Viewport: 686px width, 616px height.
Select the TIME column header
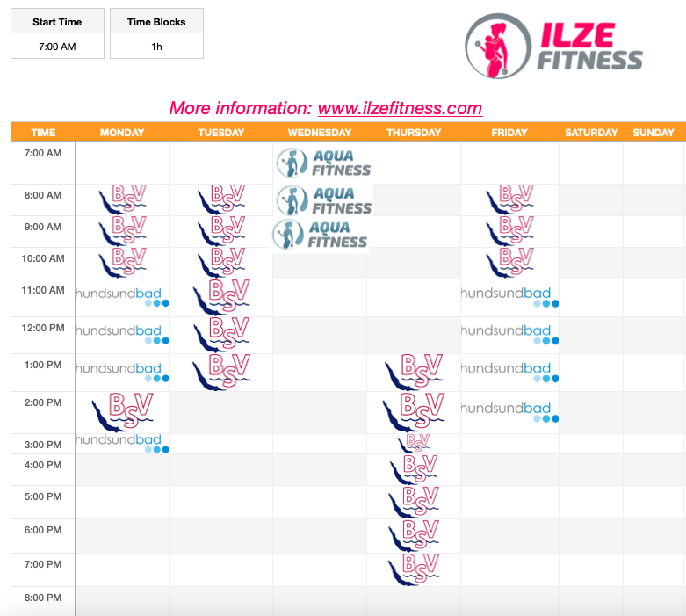[x=43, y=133]
